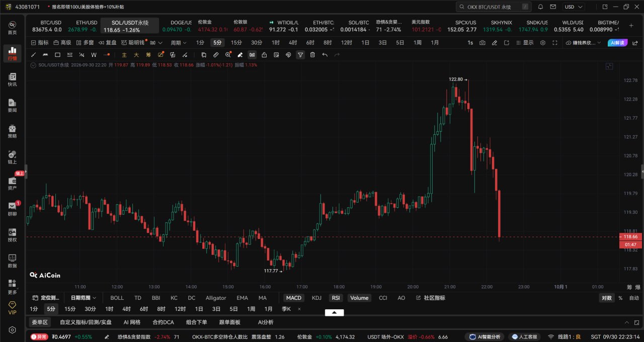Enable the KDJ indicator
Viewport: 644px width, 342px height.
(316, 298)
